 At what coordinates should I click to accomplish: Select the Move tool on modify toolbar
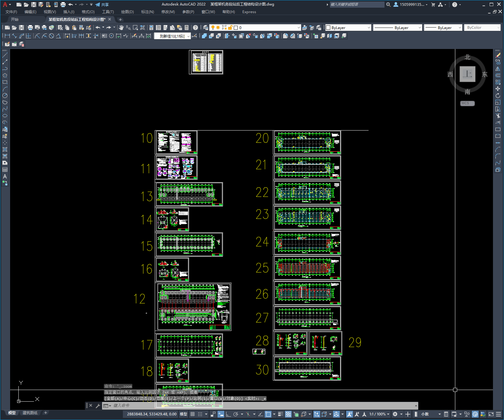pyautogui.click(x=498, y=89)
